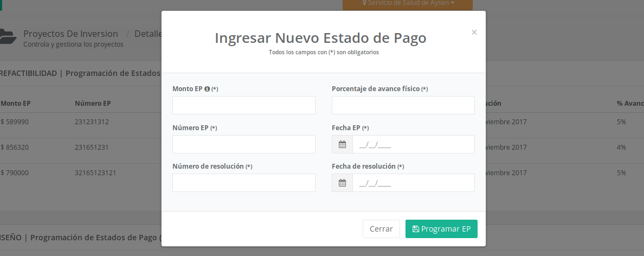Click the info icon beside Monto EP
The height and width of the screenshot is (256, 644).
pyautogui.click(x=207, y=89)
